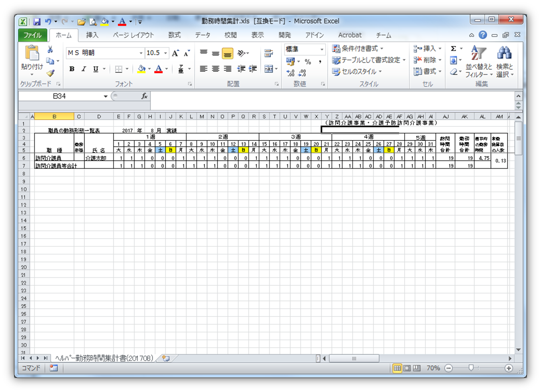Click the comma style icon
Viewport: 541px width, 392px height.
click(x=320, y=62)
